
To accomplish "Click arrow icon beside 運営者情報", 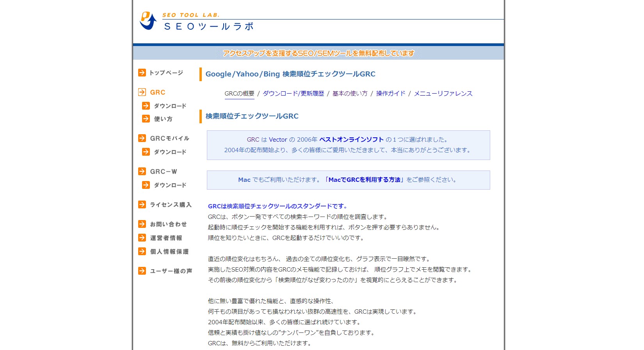I will 142,238.
